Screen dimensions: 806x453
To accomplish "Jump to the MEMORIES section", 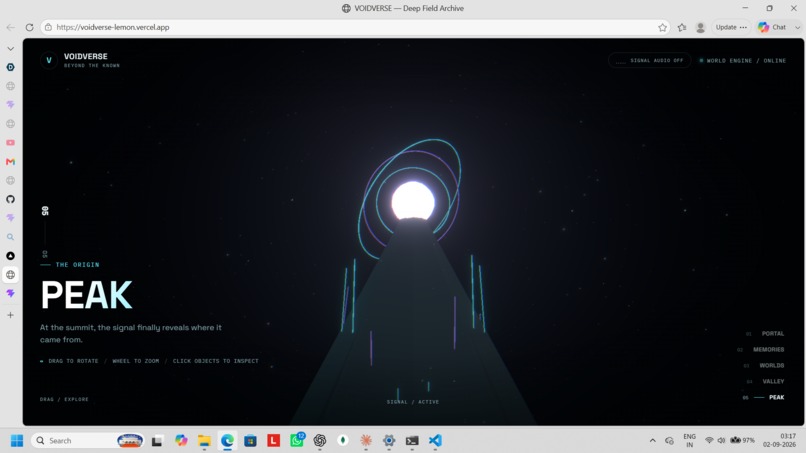I will [768, 350].
